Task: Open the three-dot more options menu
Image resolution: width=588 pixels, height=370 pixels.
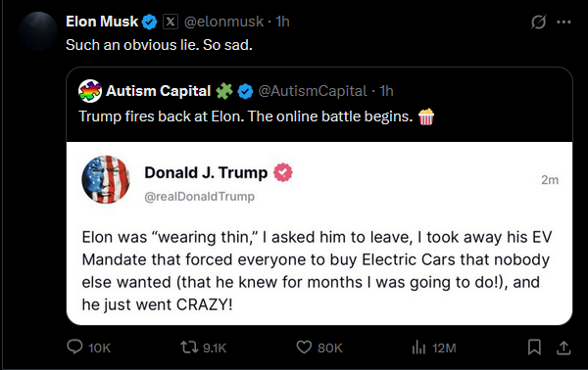Action: (x=563, y=23)
